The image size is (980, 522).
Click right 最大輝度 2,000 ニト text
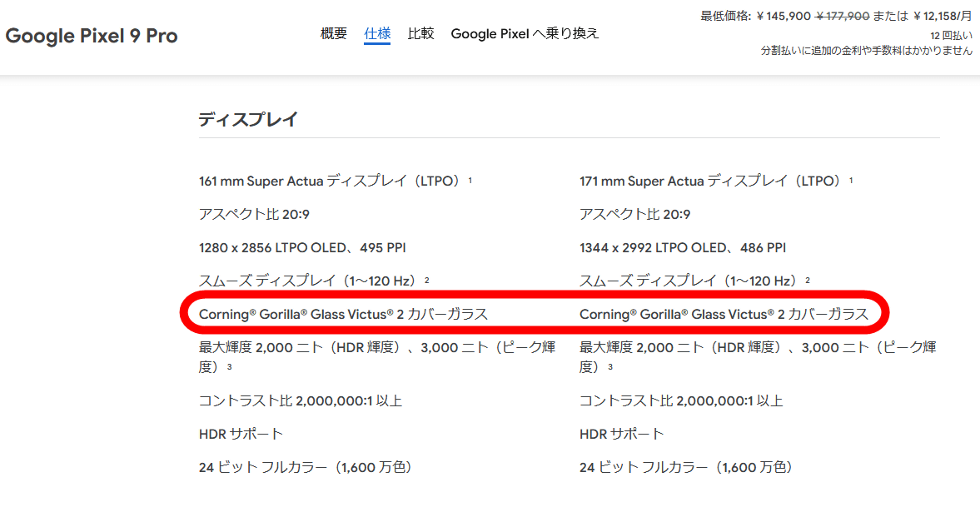coord(758,356)
